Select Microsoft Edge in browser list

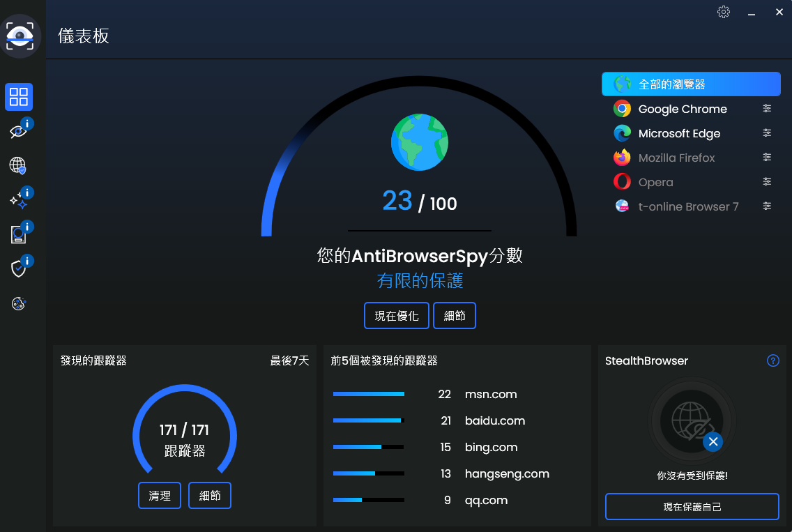point(691,133)
